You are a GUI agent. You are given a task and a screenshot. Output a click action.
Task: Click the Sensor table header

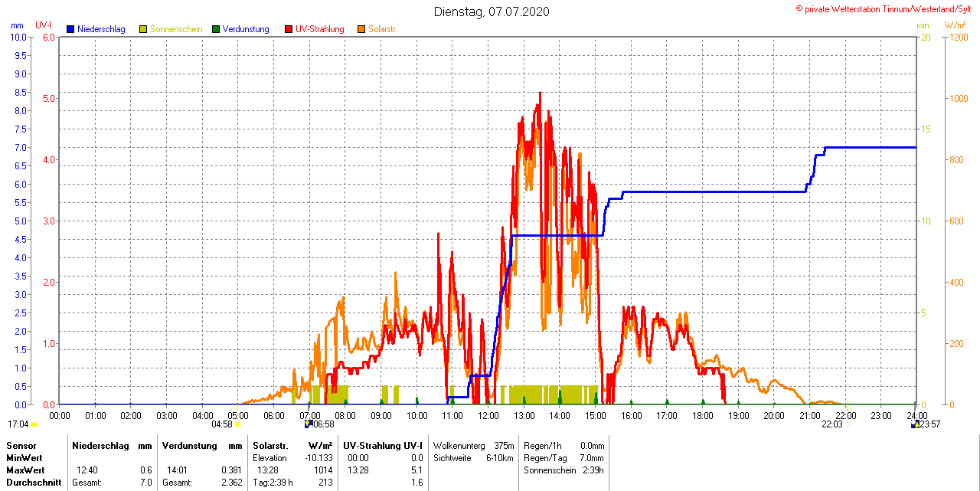pos(21,445)
